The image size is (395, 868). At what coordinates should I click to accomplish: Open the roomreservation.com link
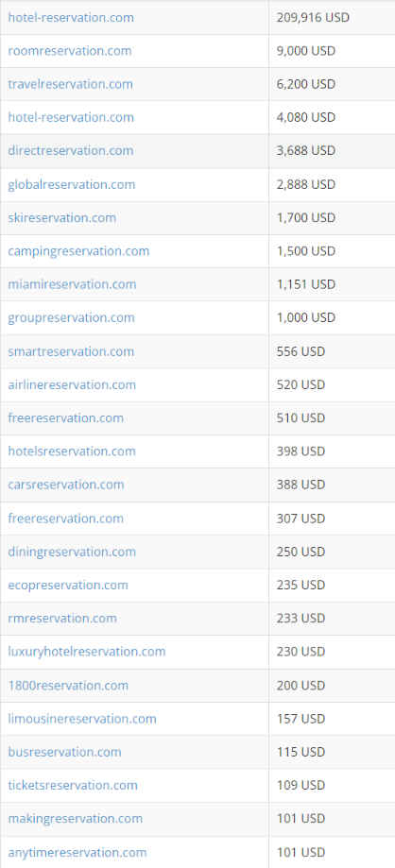[70, 51]
